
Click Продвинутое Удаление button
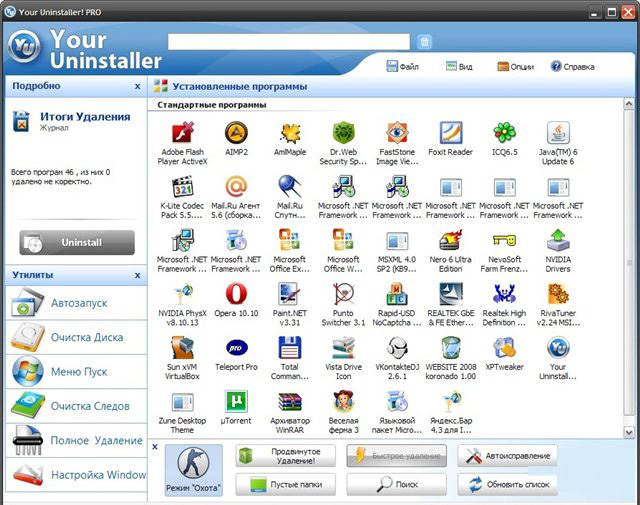tap(286, 456)
